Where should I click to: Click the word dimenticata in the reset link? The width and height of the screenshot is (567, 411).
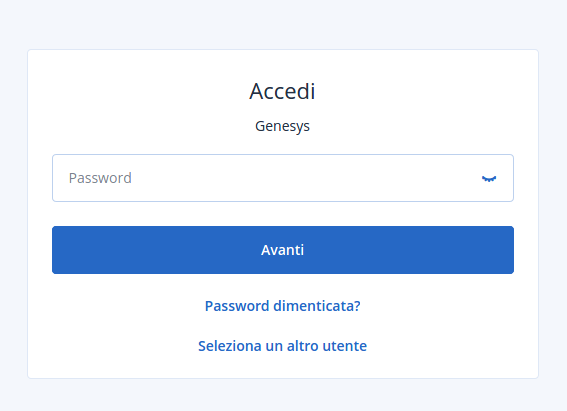tap(317, 306)
